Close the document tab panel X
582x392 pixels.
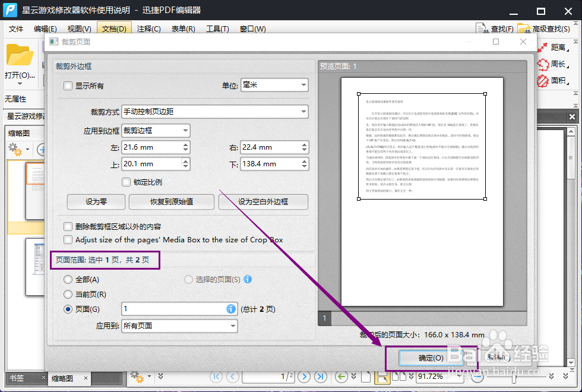coord(572,116)
